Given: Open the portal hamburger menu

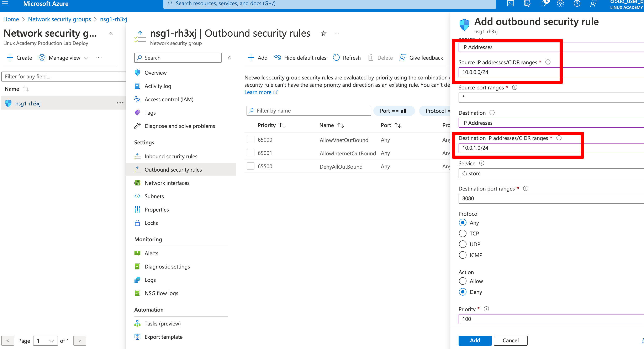Looking at the screenshot, I should pos(5,4).
